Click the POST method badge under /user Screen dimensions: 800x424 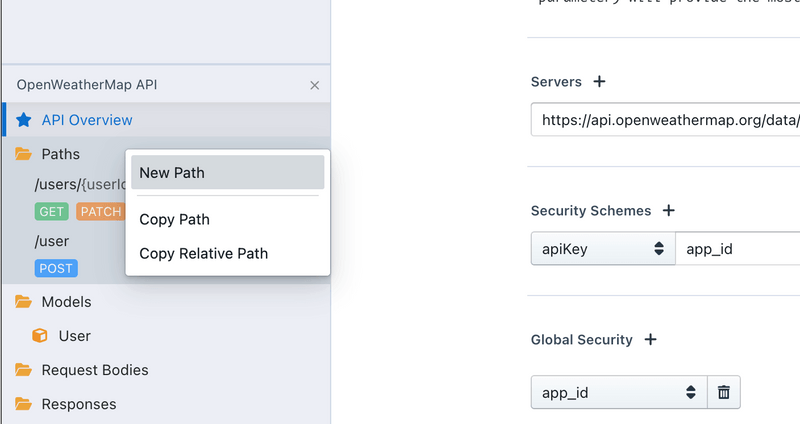coord(55,268)
